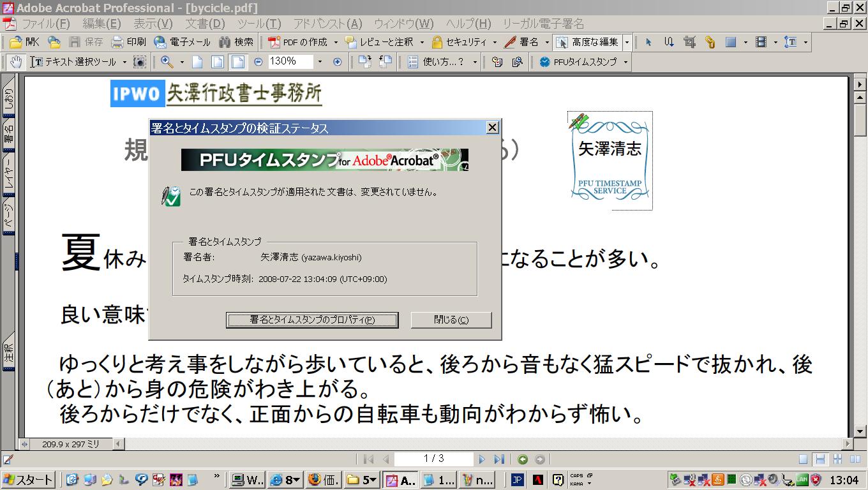868x490 pixels.
Task: Open the zoom percentage dropdown arrow
Action: click(320, 62)
